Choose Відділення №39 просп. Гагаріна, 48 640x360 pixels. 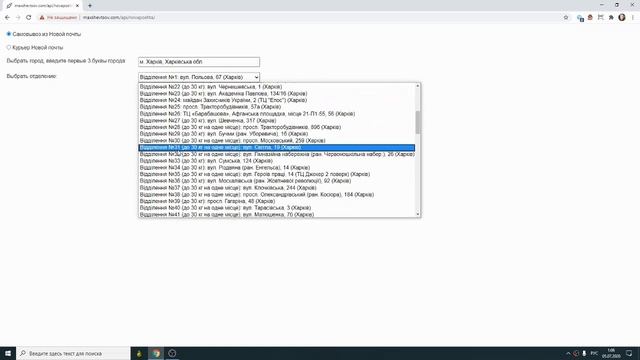tap(277, 201)
